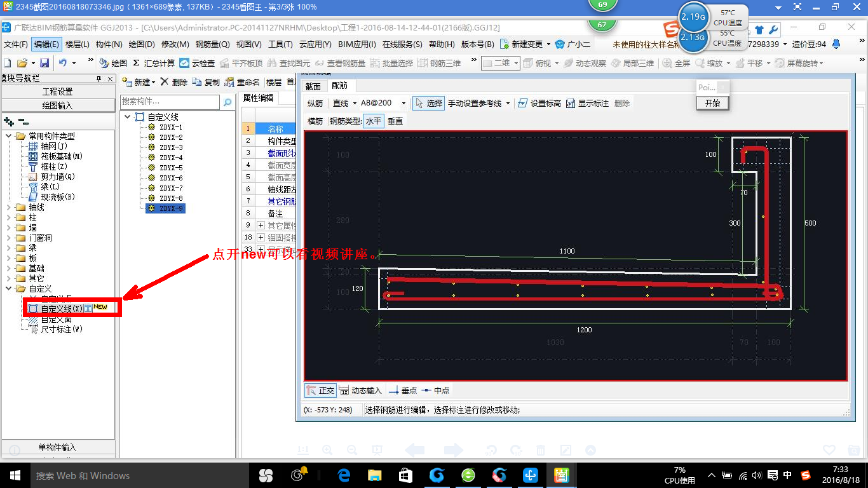Pin the 模块导航栏 panel
This screenshot has height=488, width=868.
pyautogui.click(x=98, y=79)
